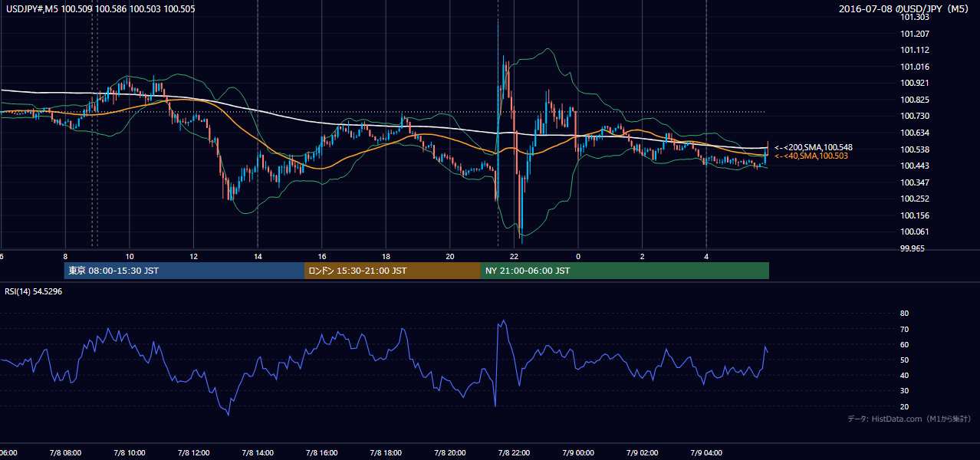This screenshot has height=460, width=980.
Task: Click the 7/9 04:00 time label
Action: tap(707, 452)
